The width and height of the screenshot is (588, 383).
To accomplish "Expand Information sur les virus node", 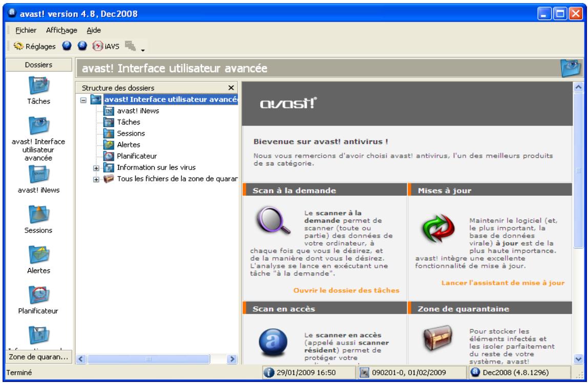I will coord(96,168).
